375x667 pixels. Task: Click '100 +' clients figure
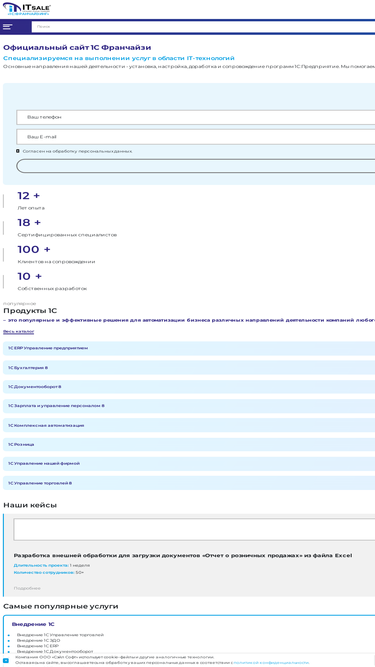[x=34, y=249]
